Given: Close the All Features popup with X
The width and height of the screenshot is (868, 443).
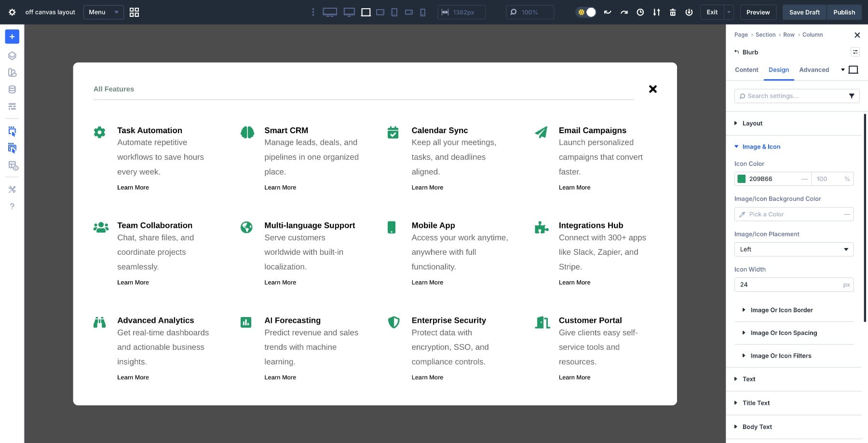Looking at the screenshot, I should coord(652,89).
